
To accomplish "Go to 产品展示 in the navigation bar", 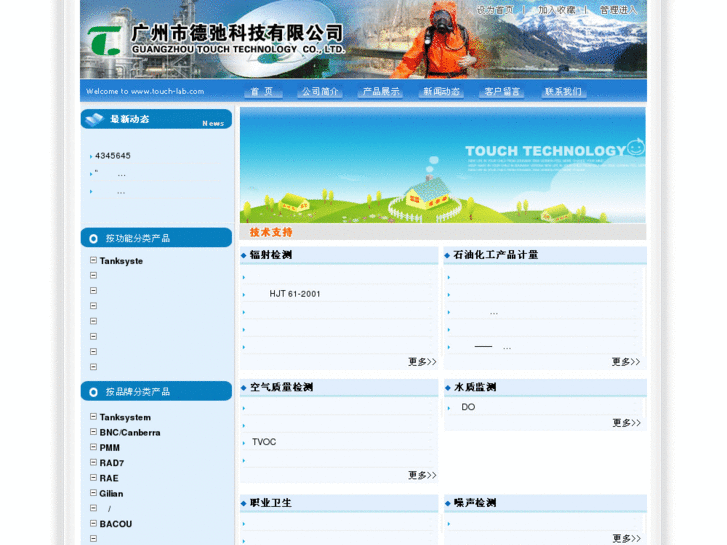I will pos(380,92).
